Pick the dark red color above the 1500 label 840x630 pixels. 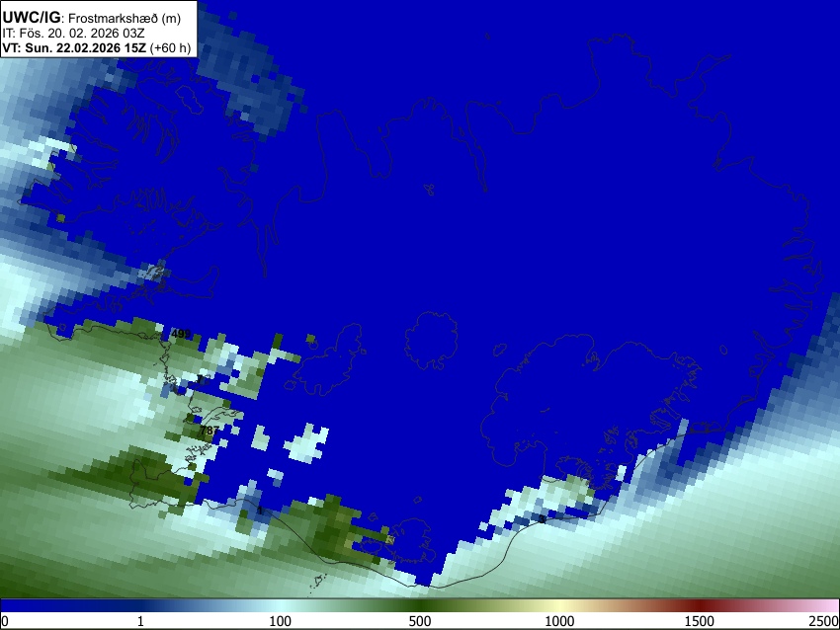pos(700,605)
